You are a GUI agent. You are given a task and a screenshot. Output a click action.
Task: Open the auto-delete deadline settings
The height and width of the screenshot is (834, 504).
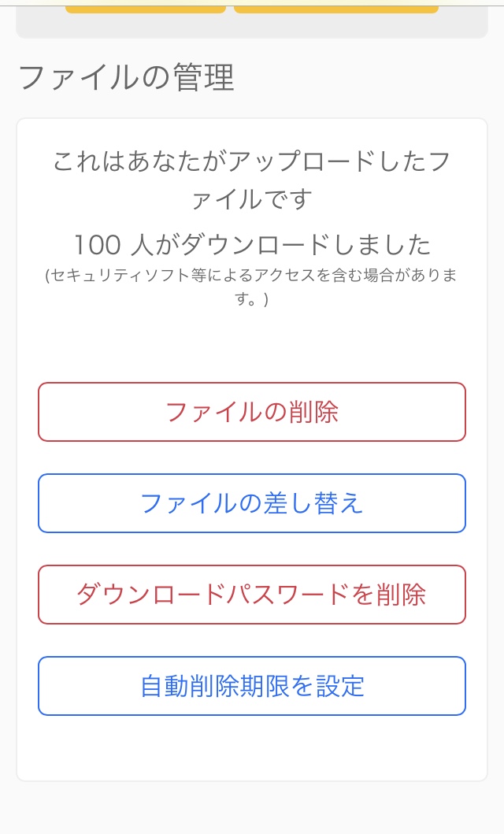pos(251,685)
